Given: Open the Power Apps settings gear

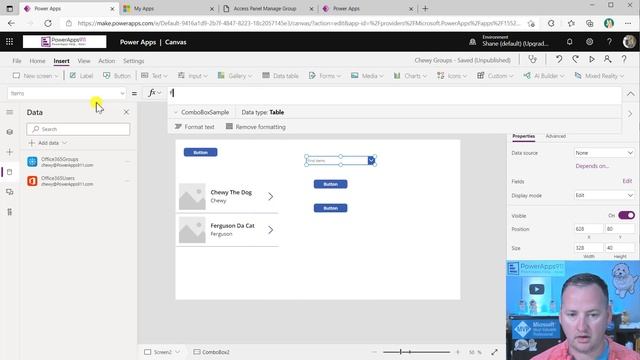Looking at the screenshot, I should tap(589, 42).
